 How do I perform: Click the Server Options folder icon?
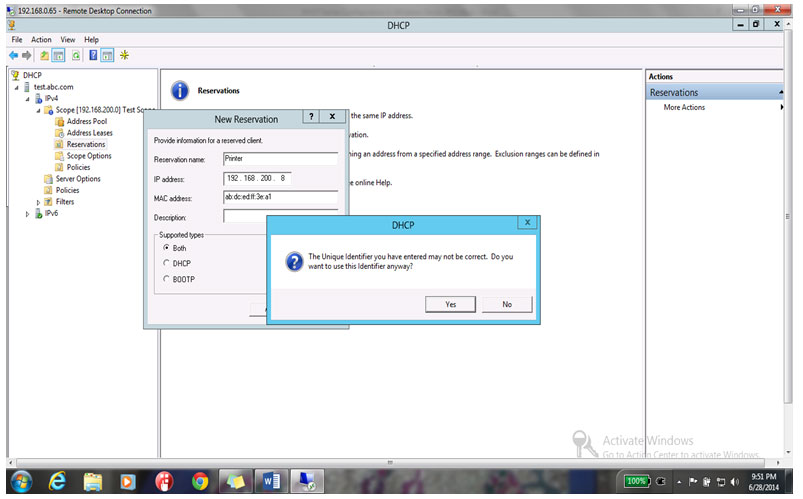(49, 179)
